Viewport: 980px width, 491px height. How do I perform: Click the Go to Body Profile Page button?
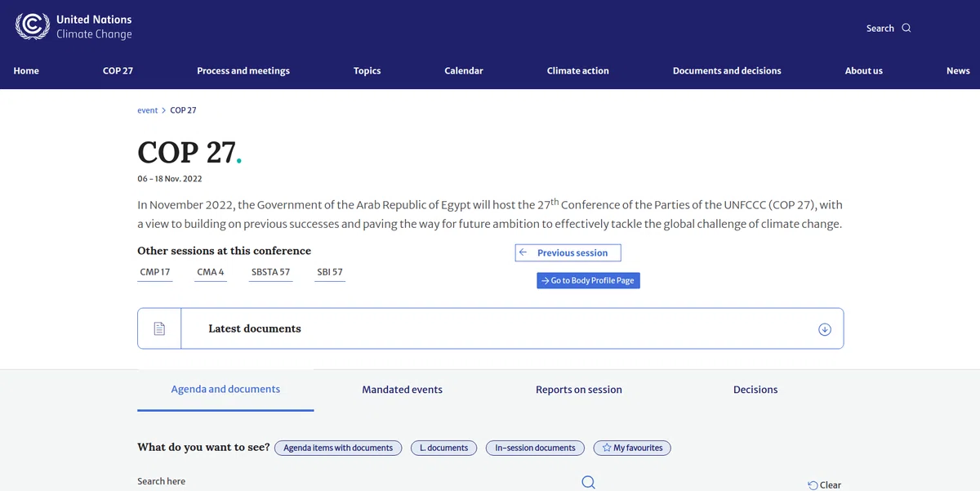[588, 280]
